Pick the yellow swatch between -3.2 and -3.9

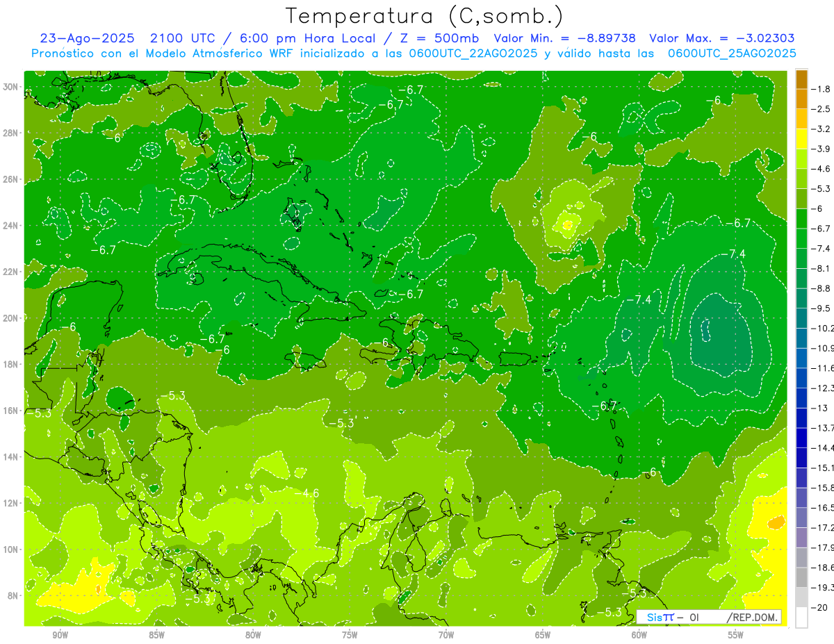click(x=801, y=139)
